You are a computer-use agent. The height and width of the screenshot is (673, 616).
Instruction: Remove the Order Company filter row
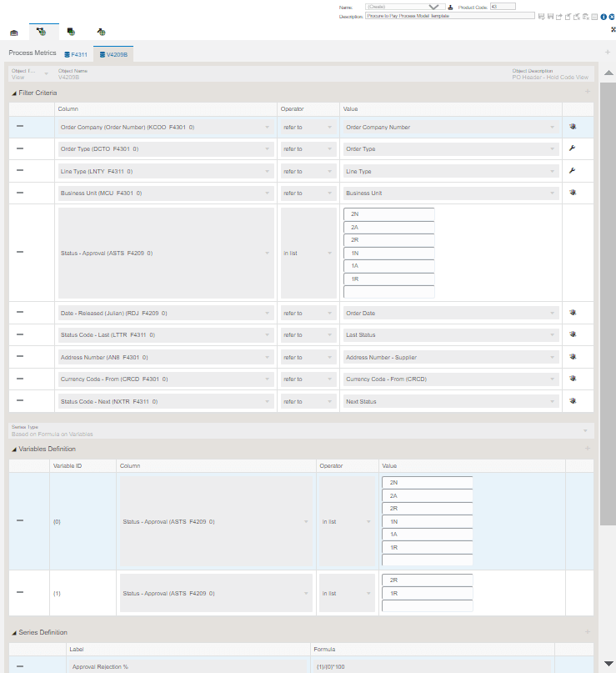[20, 126]
